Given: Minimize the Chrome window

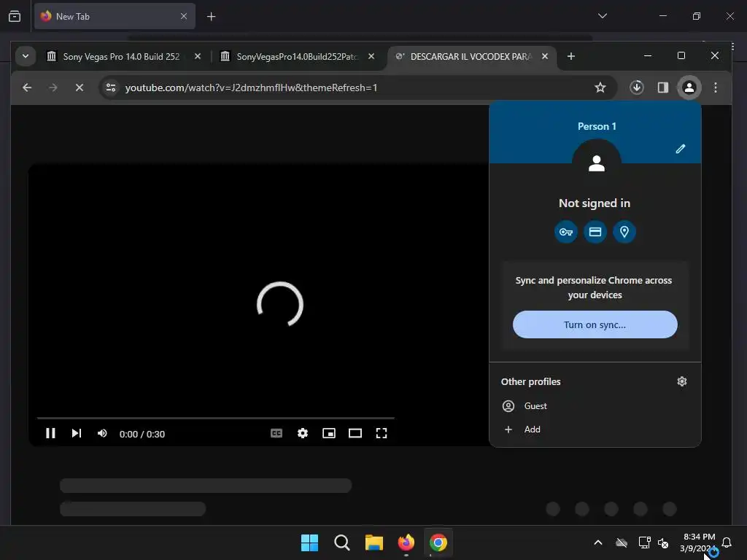Looking at the screenshot, I should tap(648, 55).
